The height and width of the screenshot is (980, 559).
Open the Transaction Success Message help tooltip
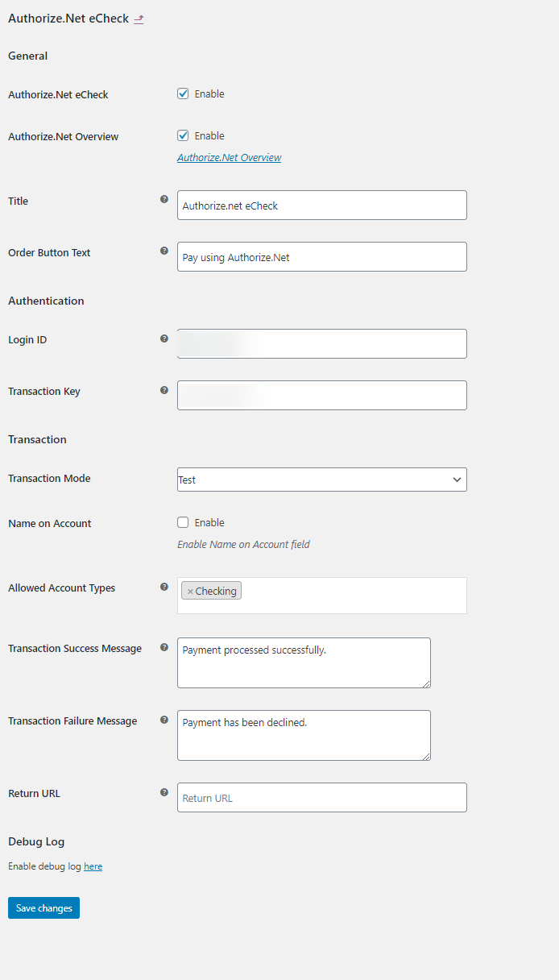164,647
